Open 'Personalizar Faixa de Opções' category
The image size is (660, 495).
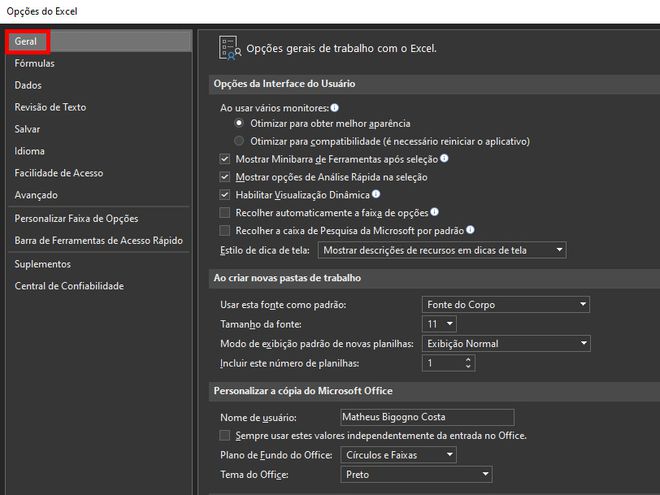[x=100, y=218]
